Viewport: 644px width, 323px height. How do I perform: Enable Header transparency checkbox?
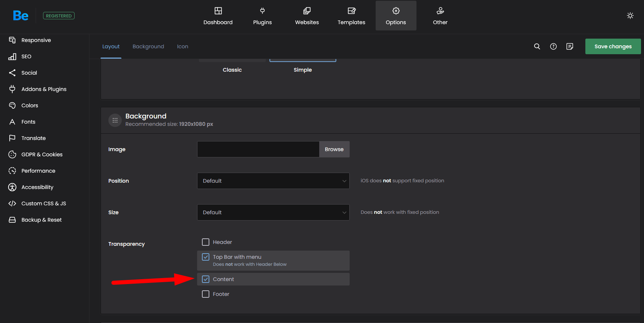coord(206,242)
